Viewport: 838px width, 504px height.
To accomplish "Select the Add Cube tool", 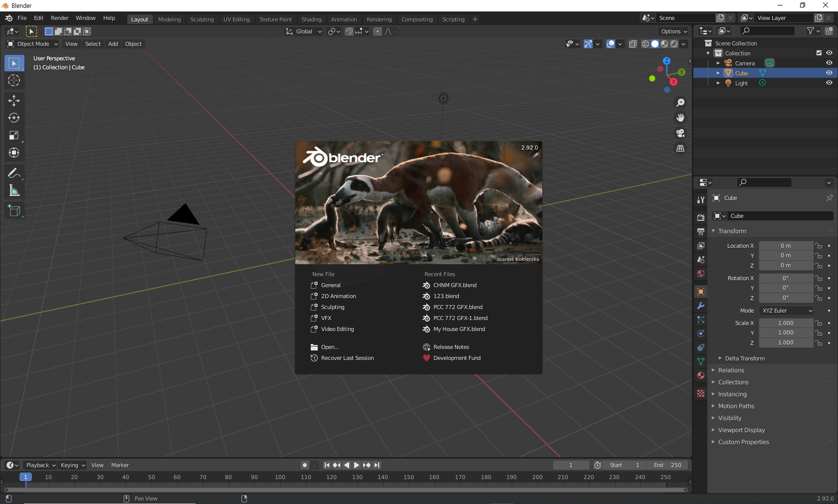I will pyautogui.click(x=14, y=211).
